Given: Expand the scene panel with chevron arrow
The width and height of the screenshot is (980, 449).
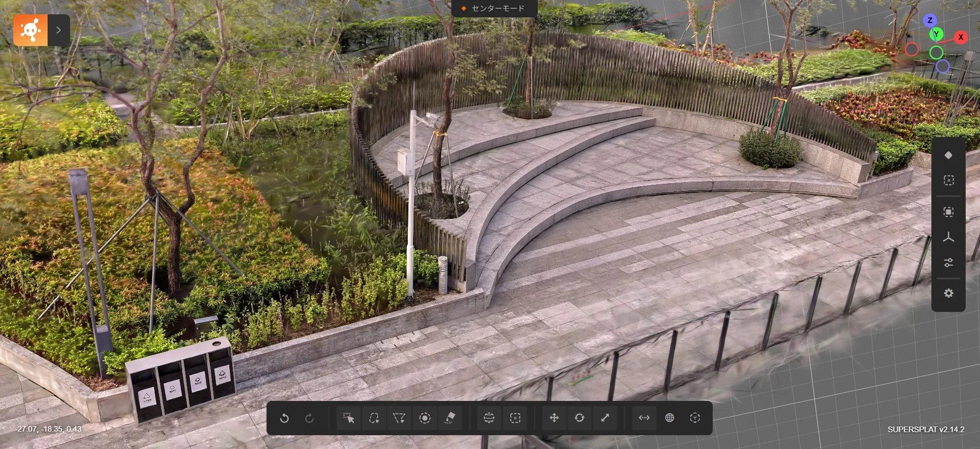Looking at the screenshot, I should click(59, 30).
